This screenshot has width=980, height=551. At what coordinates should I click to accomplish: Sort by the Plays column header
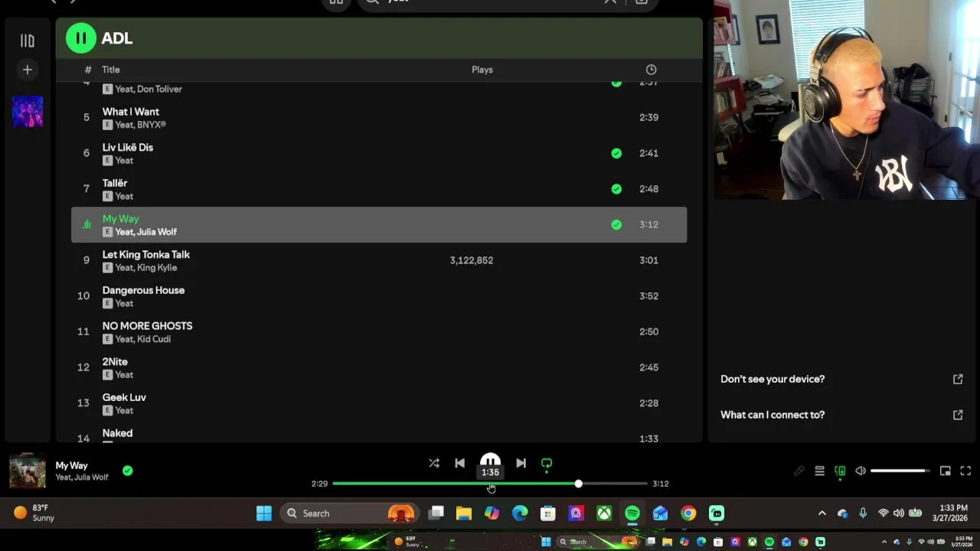tap(482, 70)
